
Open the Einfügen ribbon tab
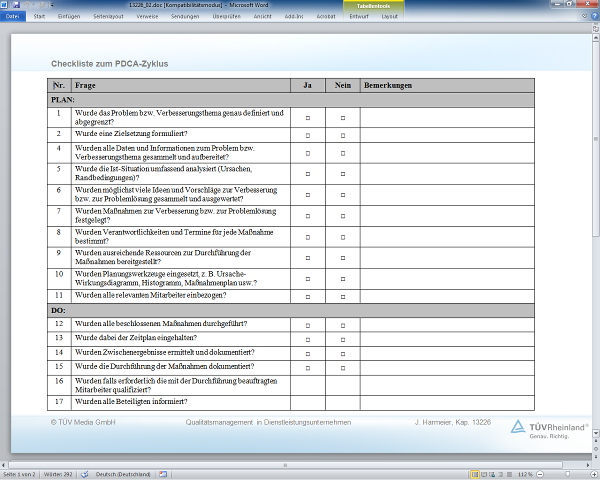71,17
